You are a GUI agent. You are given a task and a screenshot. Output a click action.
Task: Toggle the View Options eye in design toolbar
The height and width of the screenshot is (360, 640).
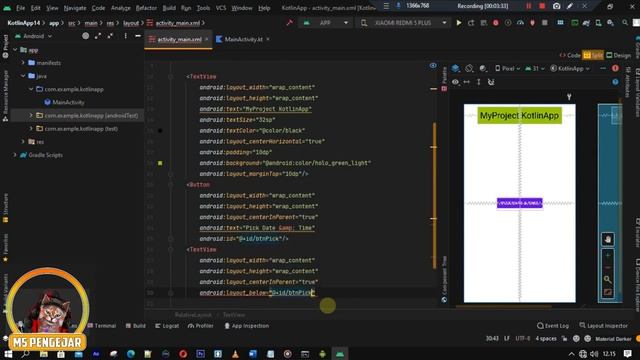tap(455, 82)
